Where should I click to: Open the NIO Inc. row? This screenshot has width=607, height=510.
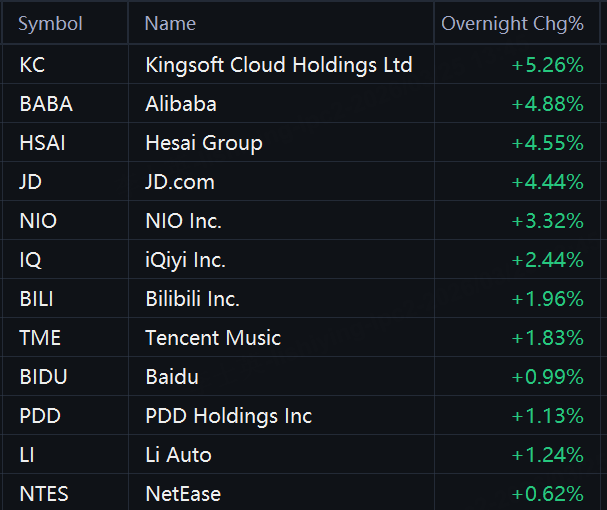point(183,221)
